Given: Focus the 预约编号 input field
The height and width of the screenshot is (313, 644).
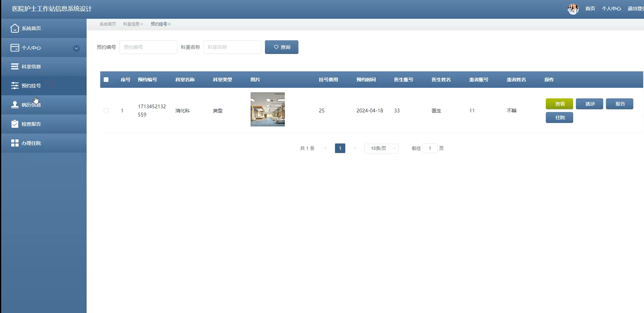Looking at the screenshot, I should point(148,47).
